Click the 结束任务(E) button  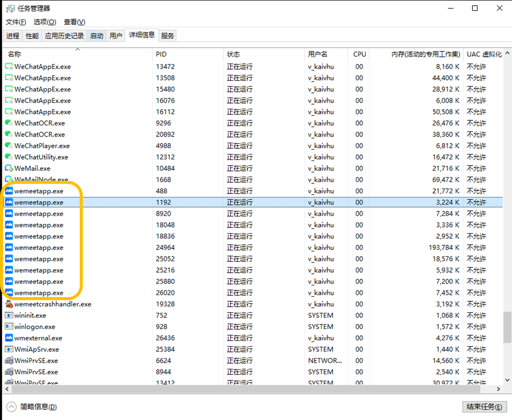(x=485, y=407)
